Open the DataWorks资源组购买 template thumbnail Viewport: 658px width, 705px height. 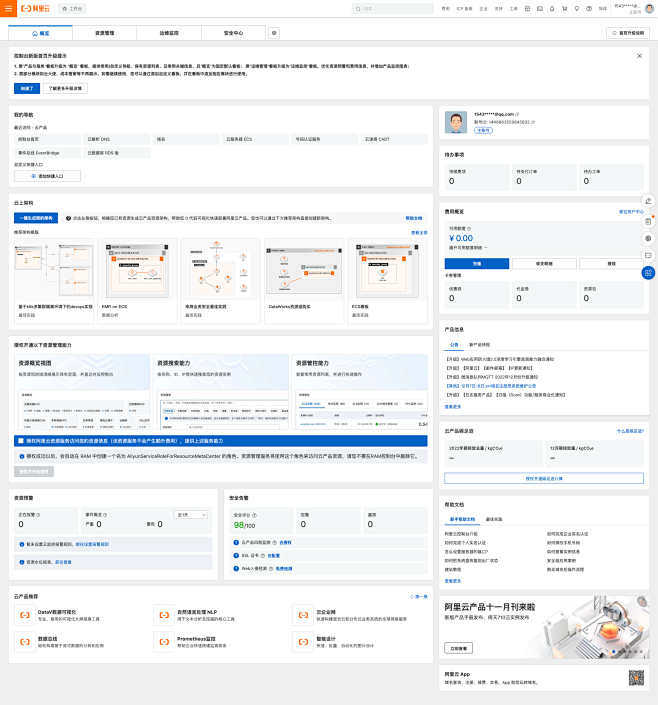tap(304, 272)
